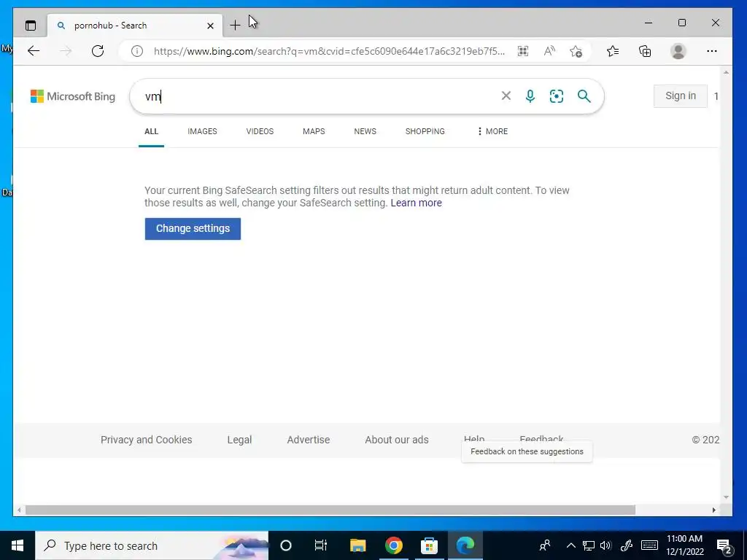Screen dimensions: 747x560
Task: Expand the MORE search categories menu
Action: 492,131
